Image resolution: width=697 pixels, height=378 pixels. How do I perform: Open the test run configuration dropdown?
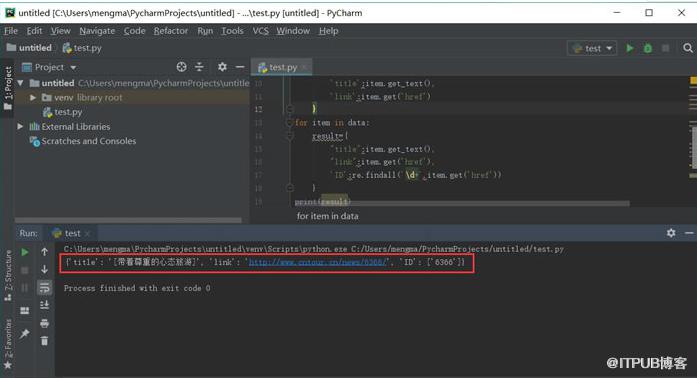tap(592, 48)
